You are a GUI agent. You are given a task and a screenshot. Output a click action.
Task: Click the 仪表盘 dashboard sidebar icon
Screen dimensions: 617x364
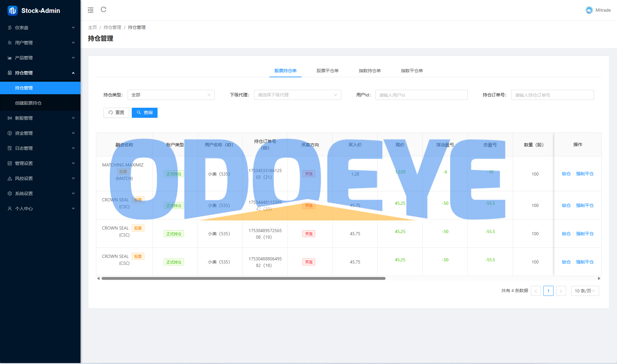(x=10, y=28)
